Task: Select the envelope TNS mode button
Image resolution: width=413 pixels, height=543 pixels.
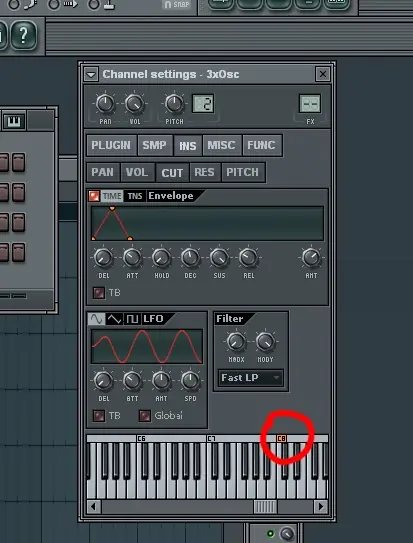Action: click(x=135, y=196)
